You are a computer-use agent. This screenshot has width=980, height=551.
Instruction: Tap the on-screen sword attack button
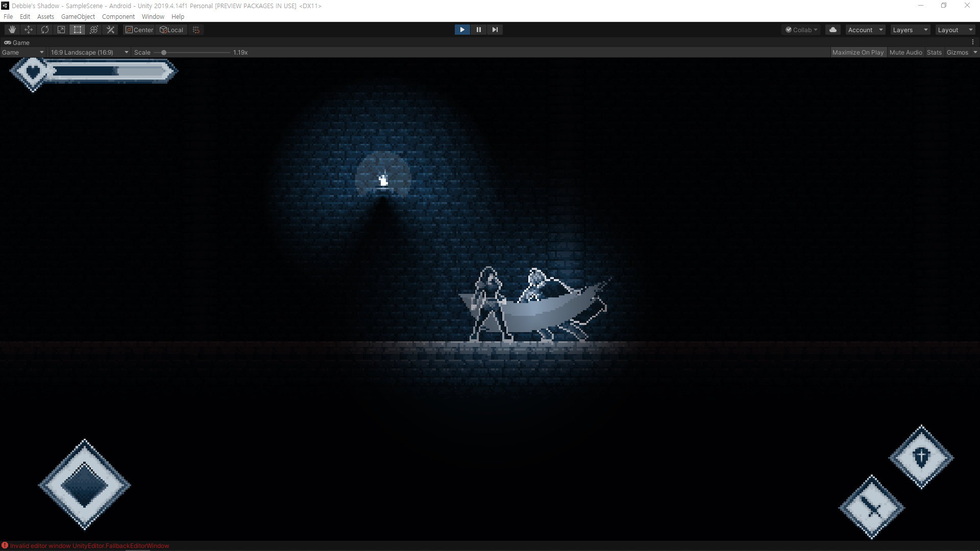coord(872,508)
